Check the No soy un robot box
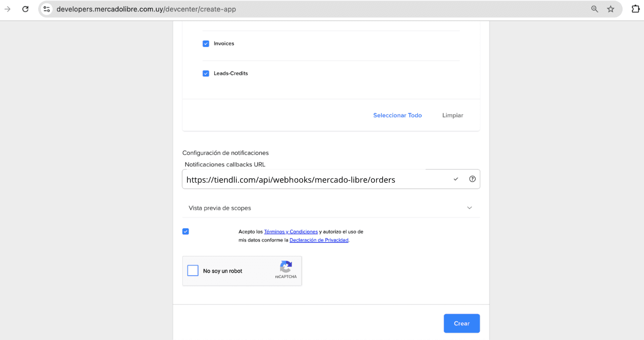 pyautogui.click(x=193, y=271)
